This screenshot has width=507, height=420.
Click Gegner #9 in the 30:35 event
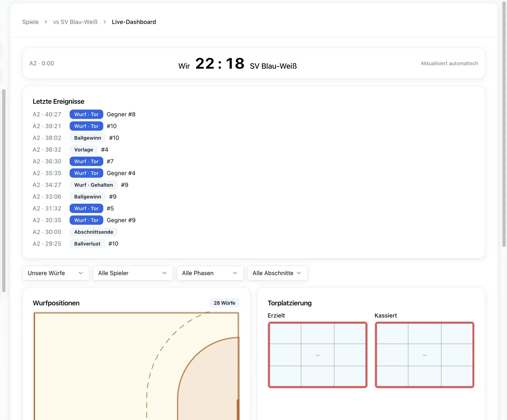(x=121, y=220)
